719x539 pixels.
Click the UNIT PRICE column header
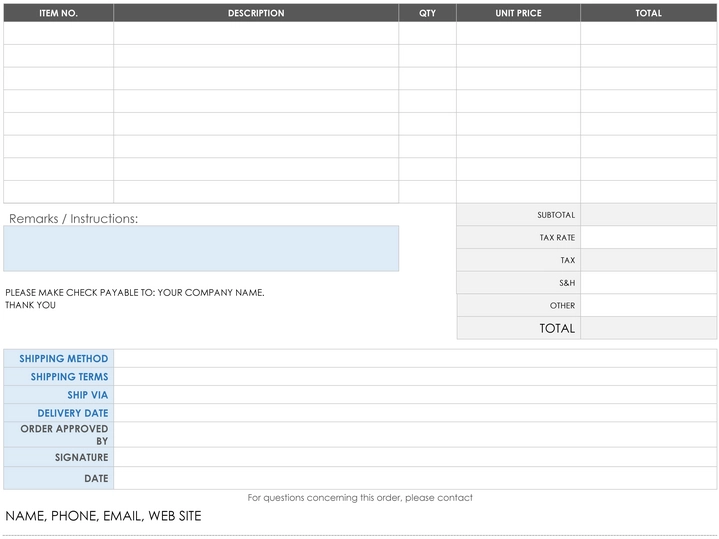pyautogui.click(x=518, y=13)
